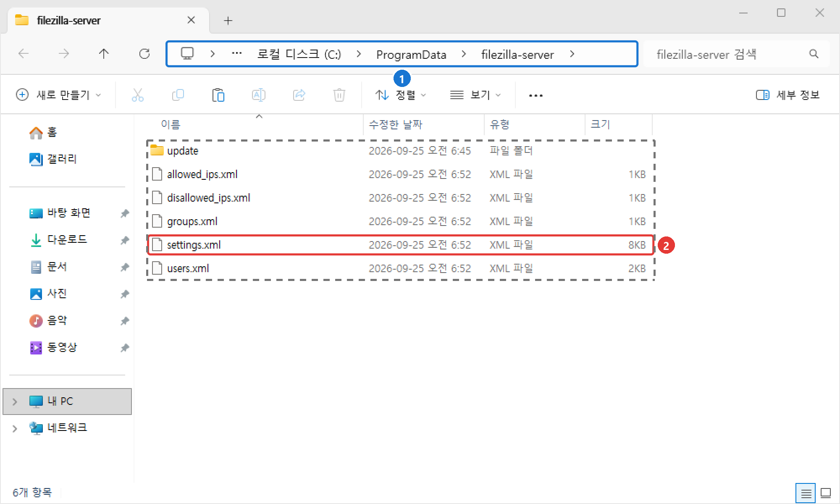This screenshot has width=840, height=504.
Task: Click the search magnifier icon
Action: 814,54
